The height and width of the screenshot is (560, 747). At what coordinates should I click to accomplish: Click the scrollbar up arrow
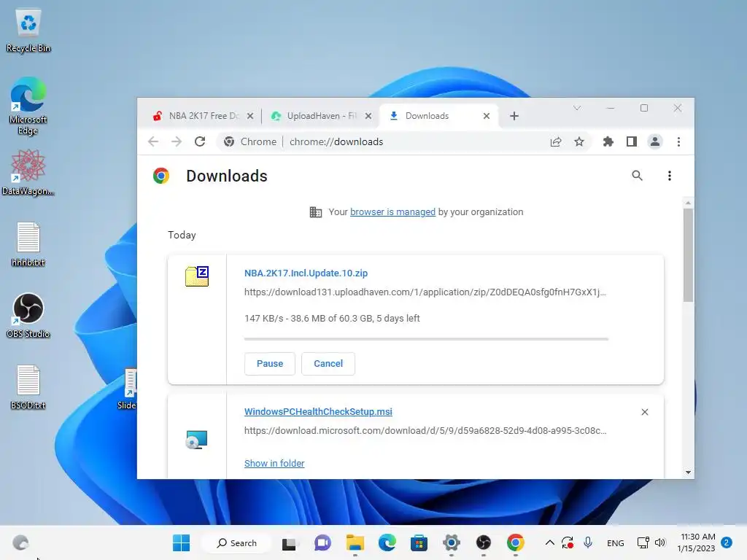point(689,203)
